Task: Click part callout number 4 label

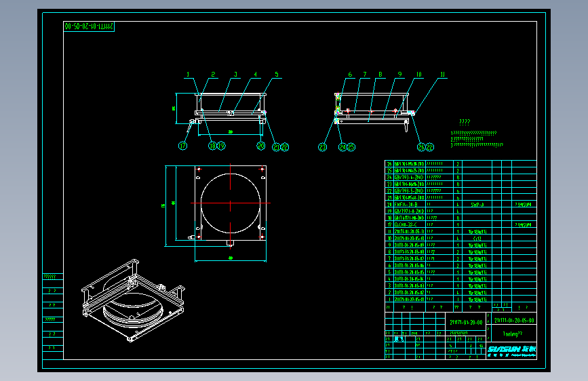Action: click(x=256, y=75)
